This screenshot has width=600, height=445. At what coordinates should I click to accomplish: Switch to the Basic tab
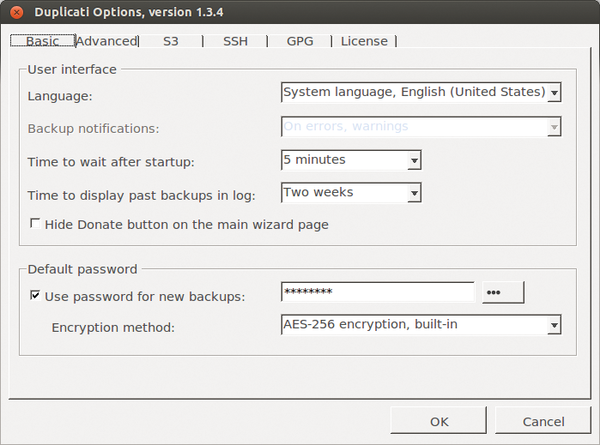click(42, 41)
